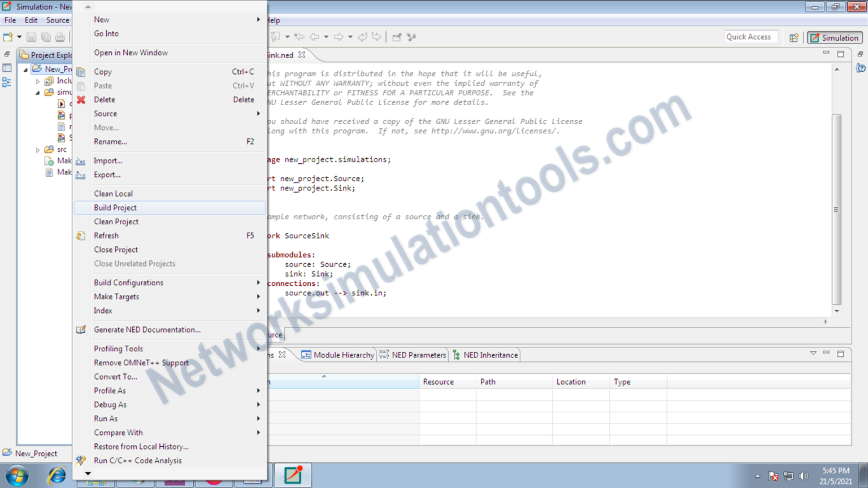Screen dimensions: 868x488
Task: Click the Print icon in the toolbar
Action: (60, 37)
